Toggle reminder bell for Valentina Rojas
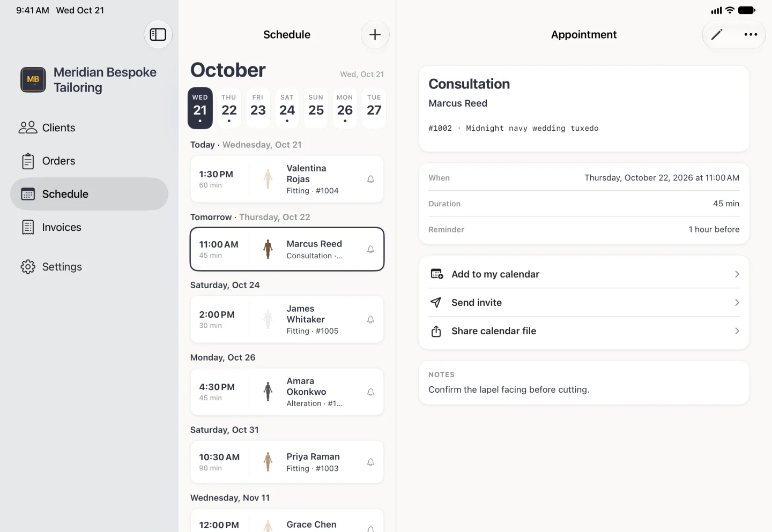Viewport: 772px width, 532px height. pyautogui.click(x=370, y=179)
